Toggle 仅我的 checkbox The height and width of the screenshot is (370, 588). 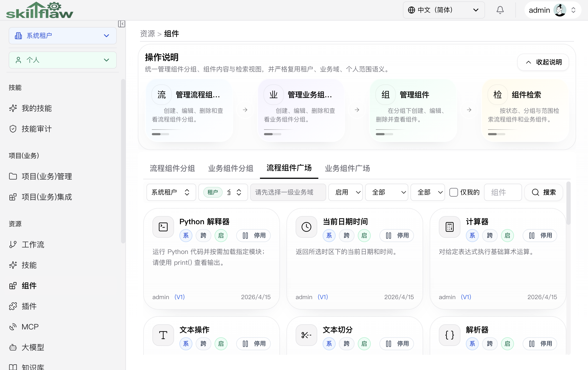(x=453, y=192)
